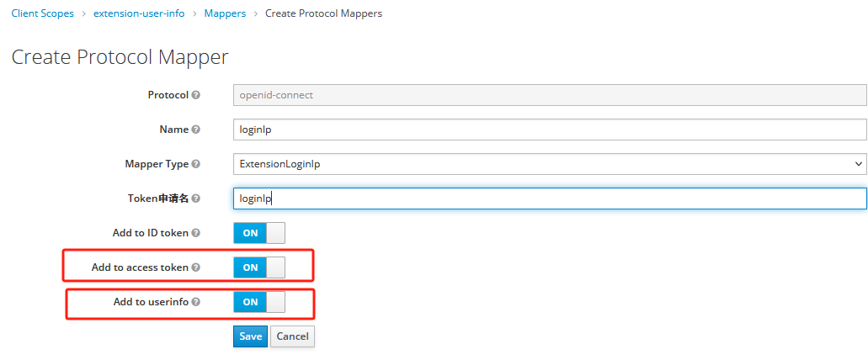Click the Add to access token help icon
This screenshot has height=360, width=868.
[x=196, y=267]
